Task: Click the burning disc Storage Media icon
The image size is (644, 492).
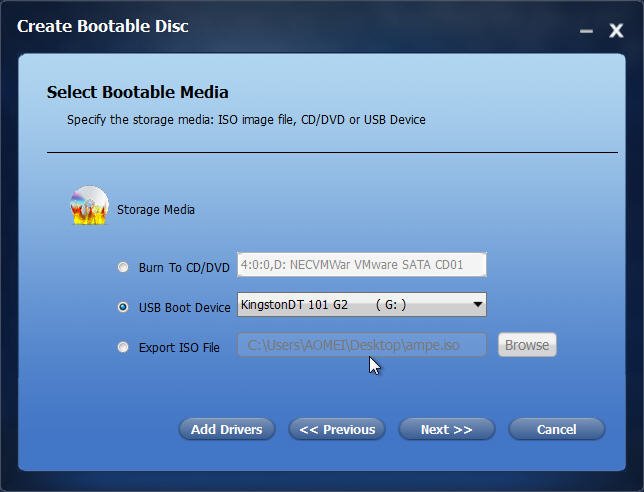Action: [x=90, y=205]
